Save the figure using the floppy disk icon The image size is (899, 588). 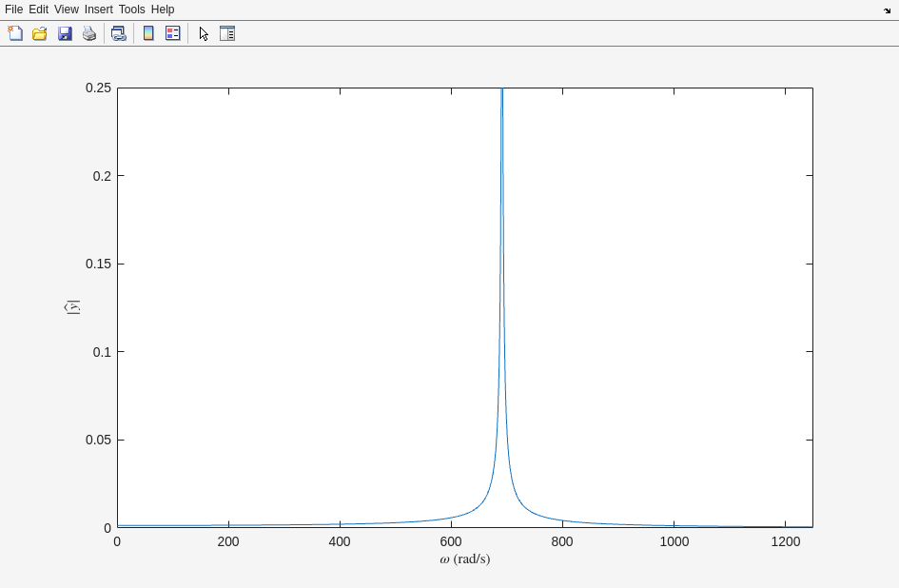pyautogui.click(x=65, y=33)
